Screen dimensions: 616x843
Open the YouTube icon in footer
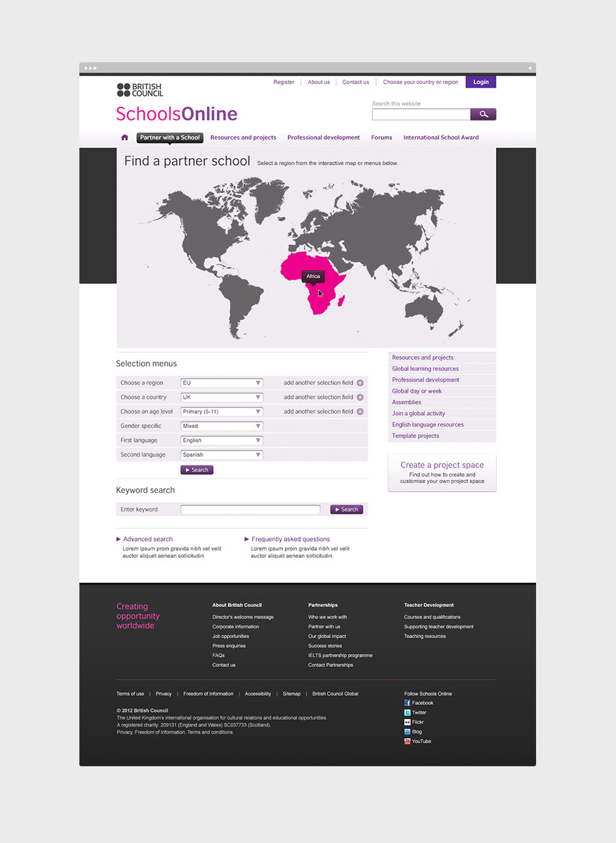point(407,741)
